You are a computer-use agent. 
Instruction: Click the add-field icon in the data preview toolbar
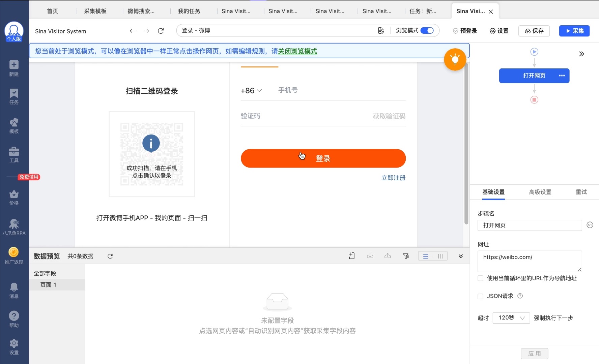[x=352, y=256]
